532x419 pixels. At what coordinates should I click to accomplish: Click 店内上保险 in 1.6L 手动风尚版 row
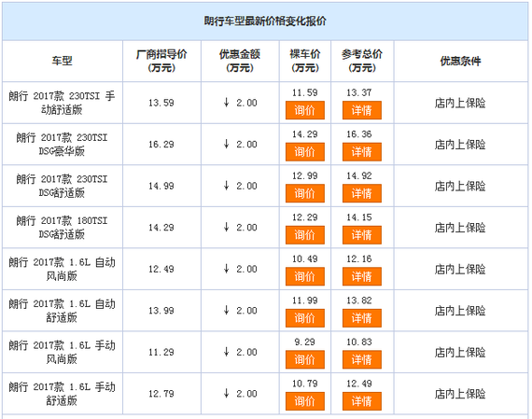point(460,352)
